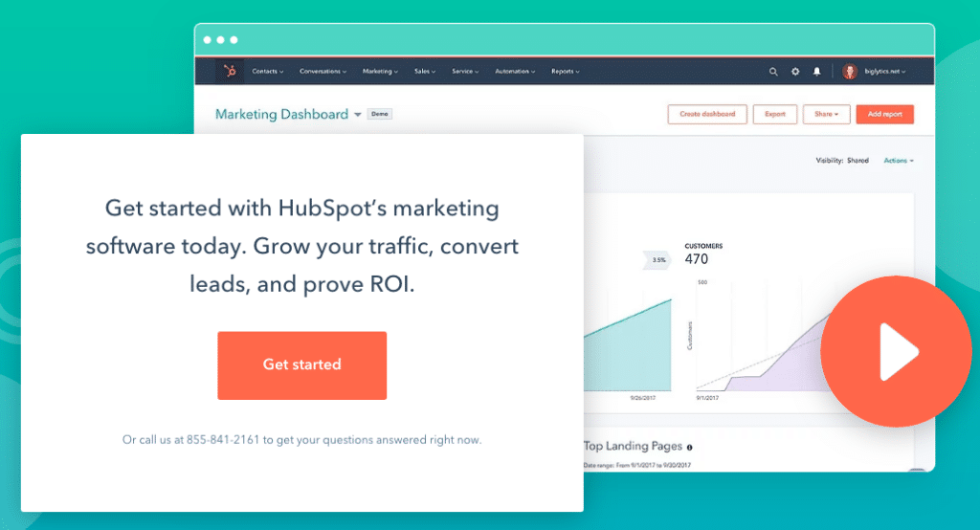Image resolution: width=980 pixels, height=530 pixels.
Task: Click the user avatar photo
Action: [x=850, y=71]
